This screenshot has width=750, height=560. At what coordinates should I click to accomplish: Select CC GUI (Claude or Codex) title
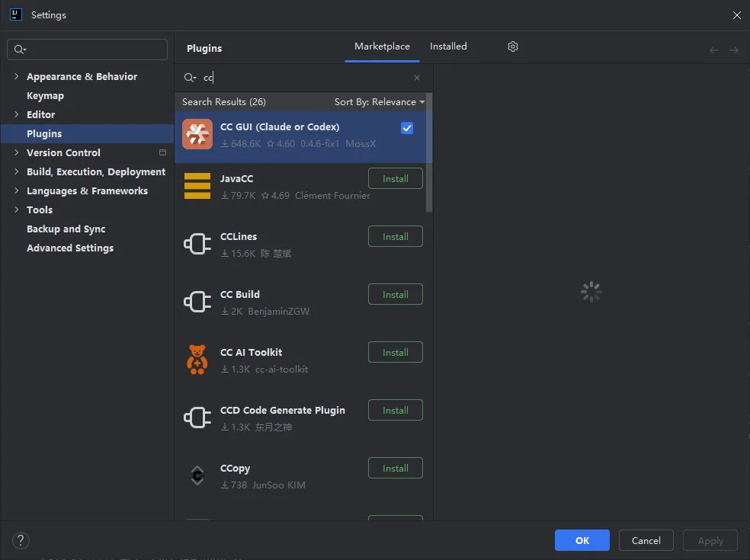280,126
